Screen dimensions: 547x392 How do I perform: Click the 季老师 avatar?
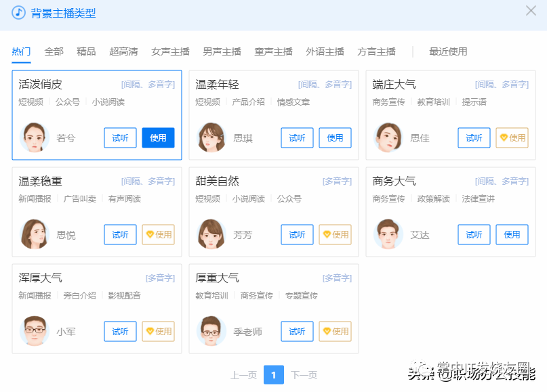[x=211, y=331]
